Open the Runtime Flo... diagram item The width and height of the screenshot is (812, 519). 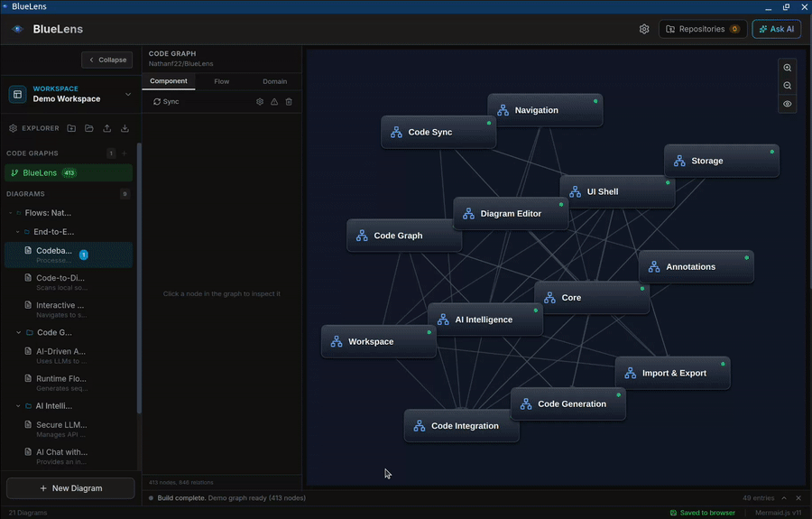(61, 379)
